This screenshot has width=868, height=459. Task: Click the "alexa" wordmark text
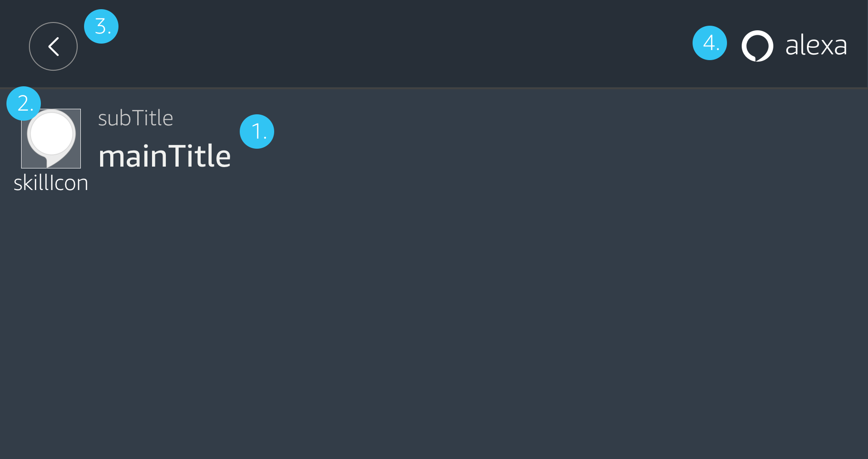[816, 45]
